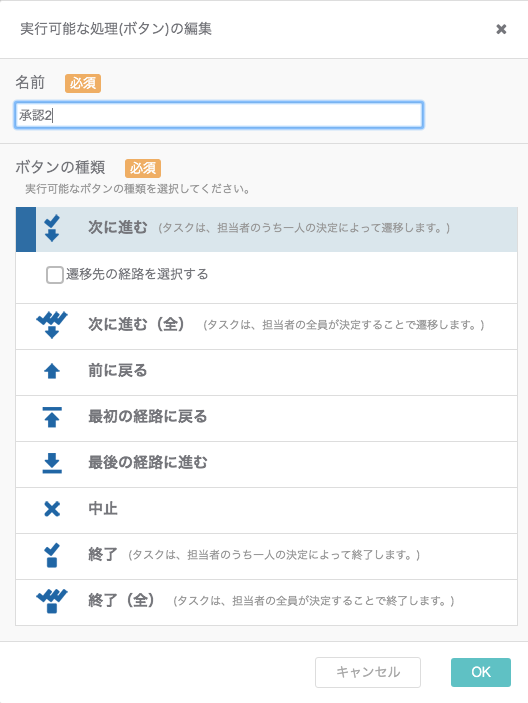
Task: Click the 最初の経路に戻る icon
Action: pyautogui.click(x=52, y=417)
